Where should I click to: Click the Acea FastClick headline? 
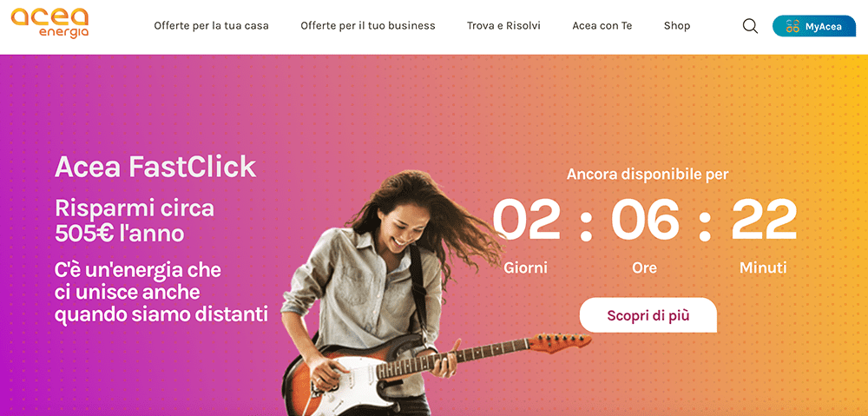pos(155,167)
